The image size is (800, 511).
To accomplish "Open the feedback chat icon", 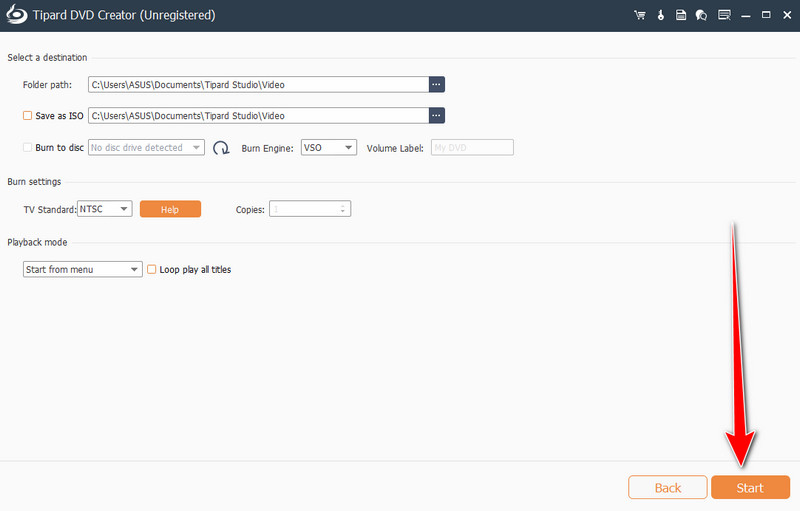I will (x=702, y=15).
